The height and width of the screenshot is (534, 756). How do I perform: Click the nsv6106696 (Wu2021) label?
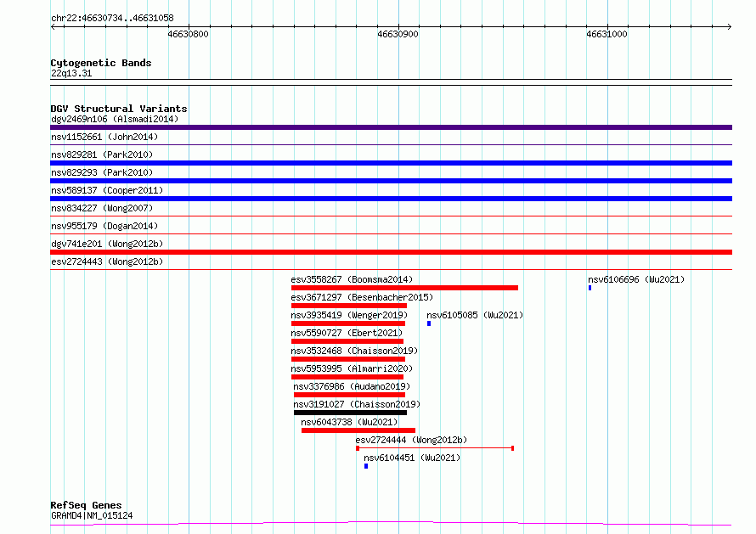636,279
